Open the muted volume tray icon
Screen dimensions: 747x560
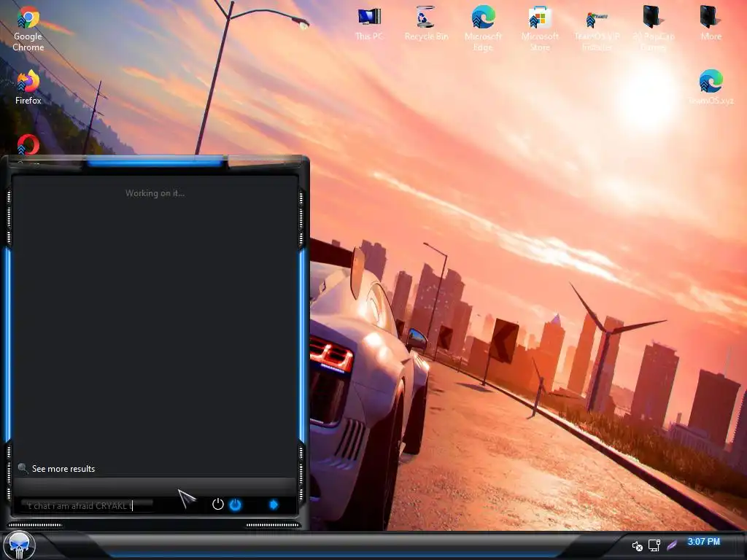[x=637, y=545]
